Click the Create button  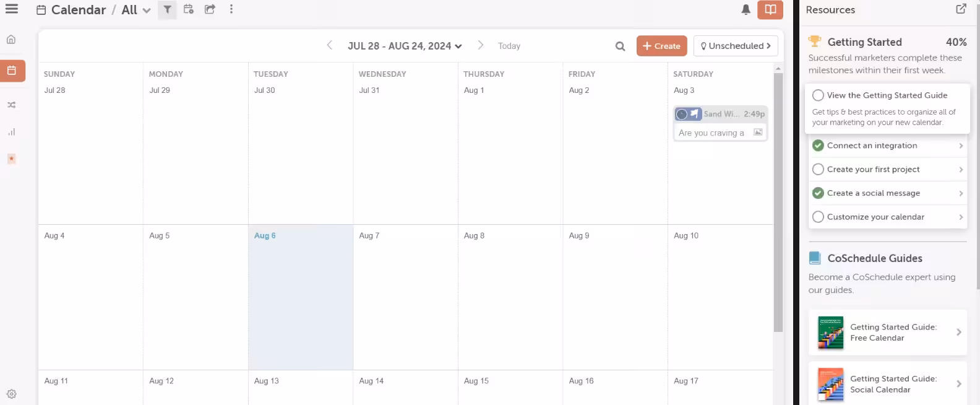pyautogui.click(x=661, y=46)
